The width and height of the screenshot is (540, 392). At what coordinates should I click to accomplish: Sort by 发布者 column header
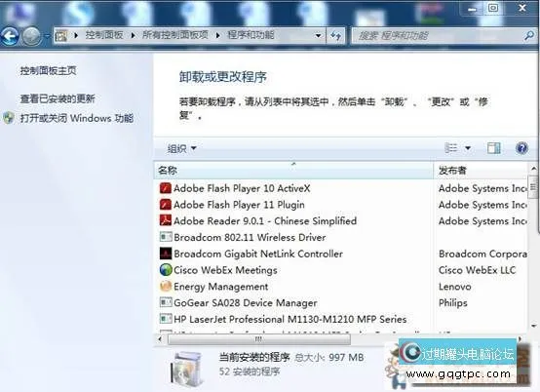click(x=481, y=171)
